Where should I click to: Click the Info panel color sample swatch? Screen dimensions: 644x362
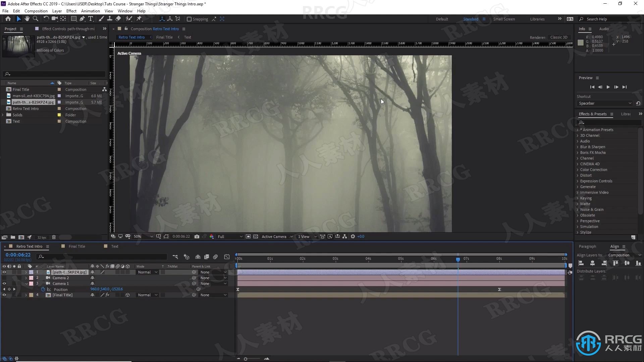(x=580, y=43)
